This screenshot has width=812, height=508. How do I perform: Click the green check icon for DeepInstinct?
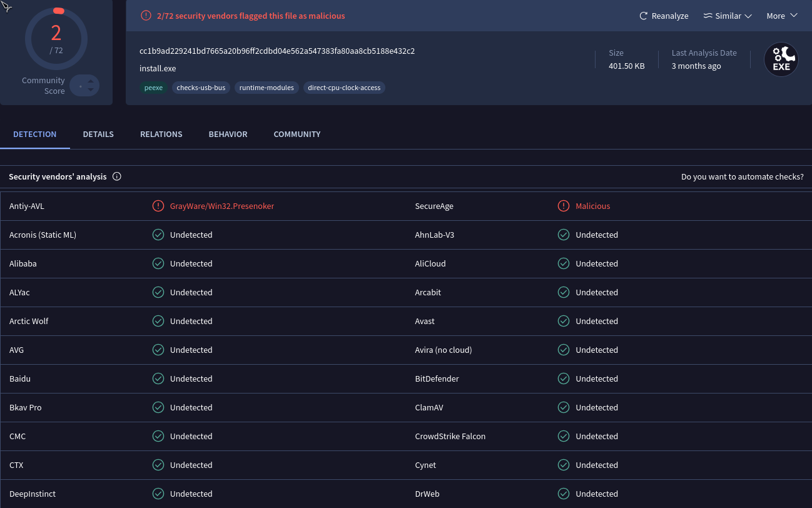click(x=158, y=494)
